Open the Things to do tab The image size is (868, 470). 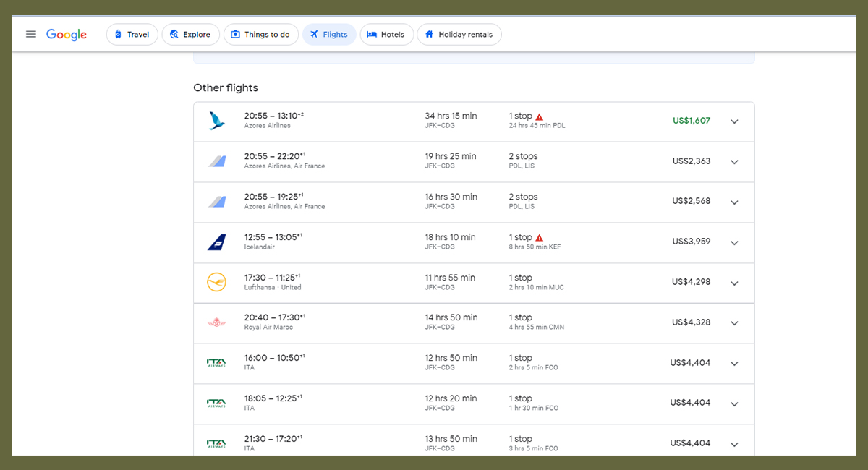pyautogui.click(x=260, y=35)
